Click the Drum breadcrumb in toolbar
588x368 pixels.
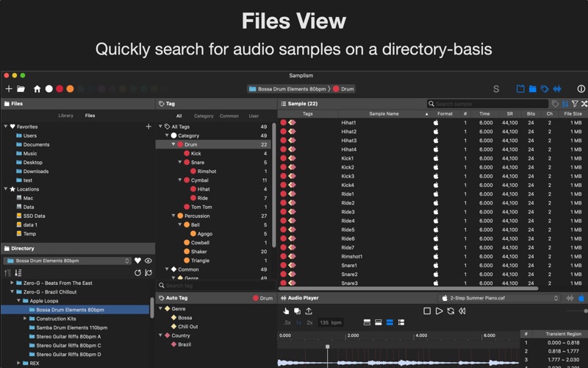[x=343, y=89]
